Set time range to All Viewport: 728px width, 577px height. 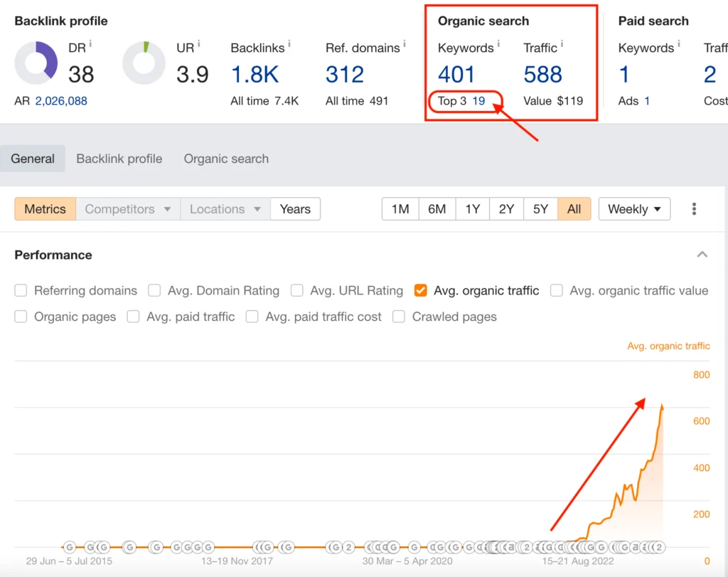574,209
